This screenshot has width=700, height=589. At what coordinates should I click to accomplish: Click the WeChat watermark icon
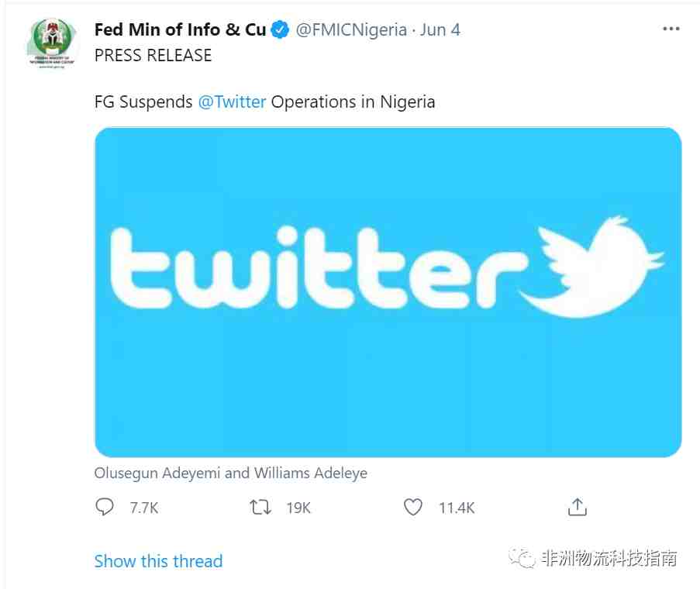tap(522, 558)
